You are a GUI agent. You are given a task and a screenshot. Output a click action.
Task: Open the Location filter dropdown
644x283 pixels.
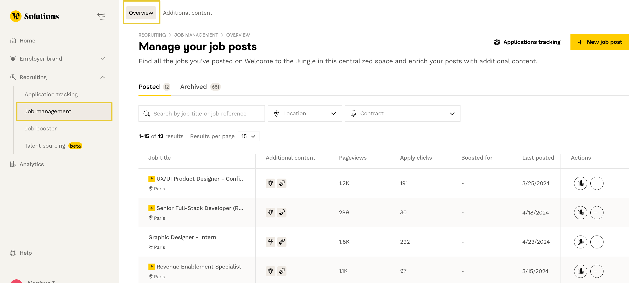tap(305, 113)
